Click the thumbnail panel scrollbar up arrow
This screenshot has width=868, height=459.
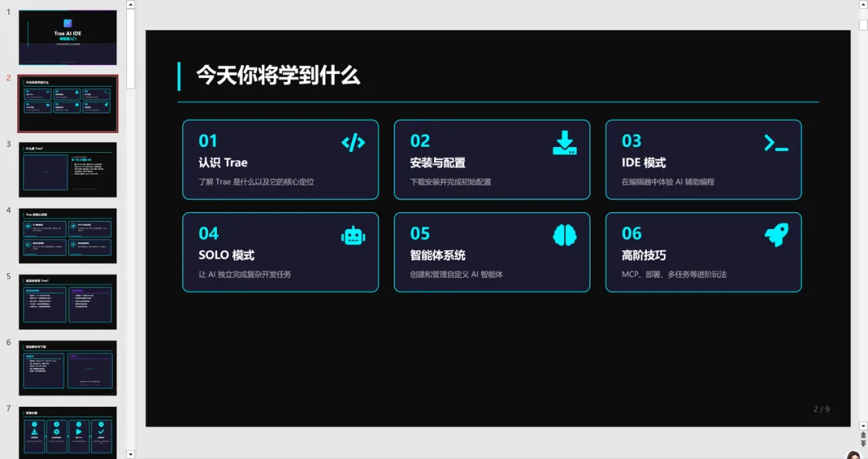(131, 5)
